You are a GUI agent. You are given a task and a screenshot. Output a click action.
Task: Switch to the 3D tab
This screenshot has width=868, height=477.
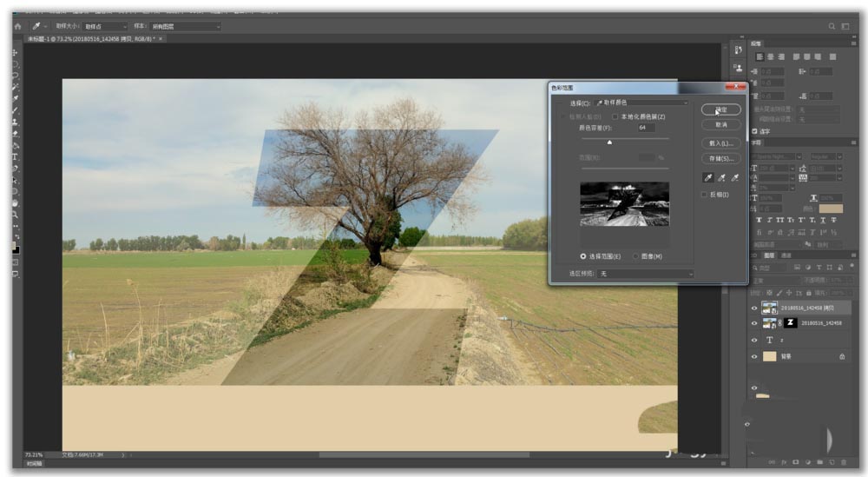(x=753, y=255)
